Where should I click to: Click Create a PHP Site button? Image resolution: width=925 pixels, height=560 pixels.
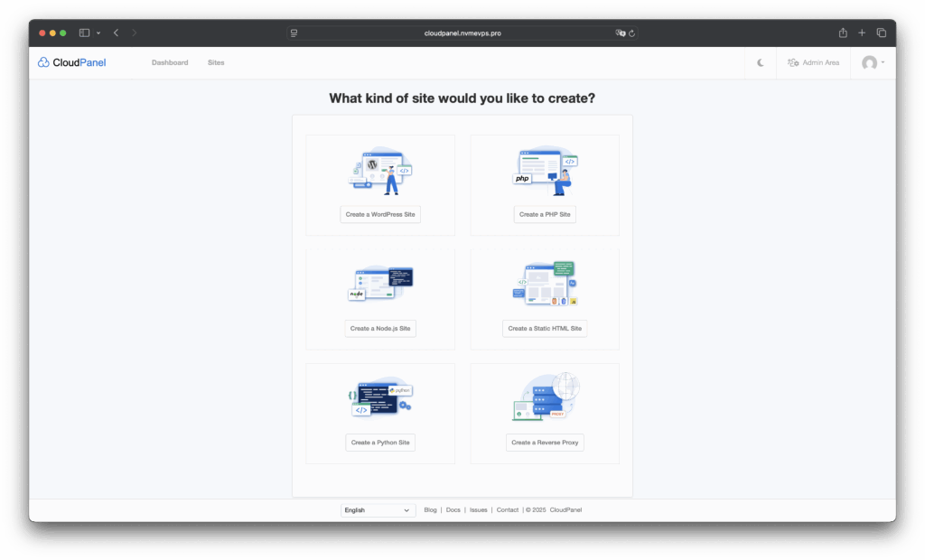coord(545,214)
